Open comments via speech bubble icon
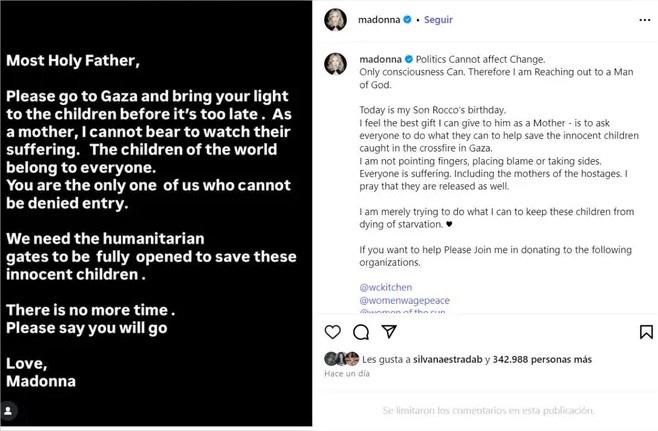This screenshot has width=658, height=431. point(361,332)
